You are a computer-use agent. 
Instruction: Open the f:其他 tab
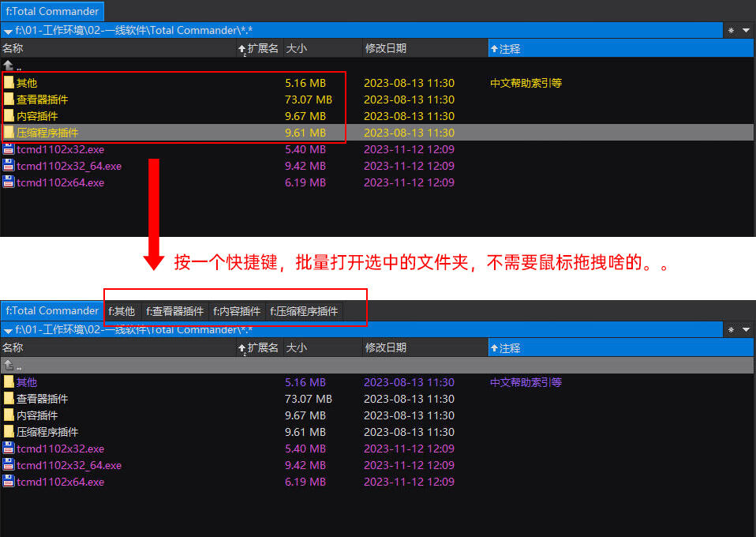point(122,311)
